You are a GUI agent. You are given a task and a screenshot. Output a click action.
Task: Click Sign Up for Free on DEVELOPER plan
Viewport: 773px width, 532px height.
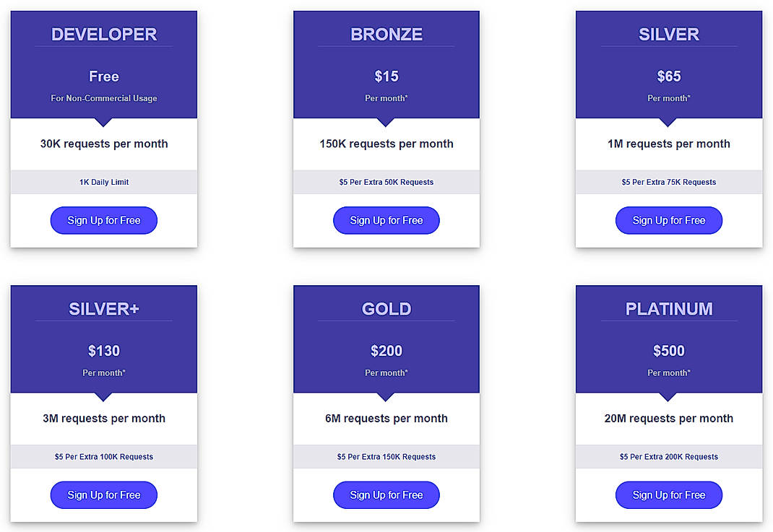click(x=103, y=220)
